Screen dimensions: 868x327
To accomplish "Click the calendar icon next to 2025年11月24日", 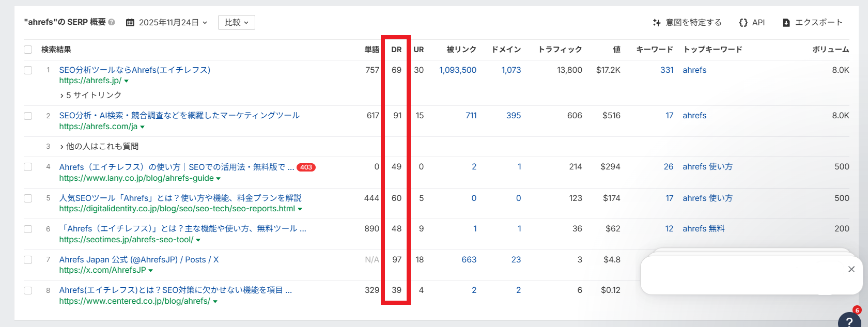I will pos(130,23).
